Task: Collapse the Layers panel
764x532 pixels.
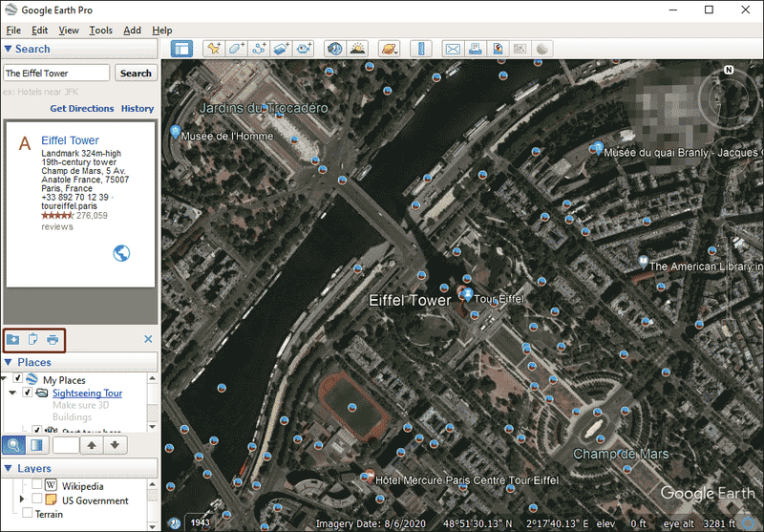Action: 8,468
